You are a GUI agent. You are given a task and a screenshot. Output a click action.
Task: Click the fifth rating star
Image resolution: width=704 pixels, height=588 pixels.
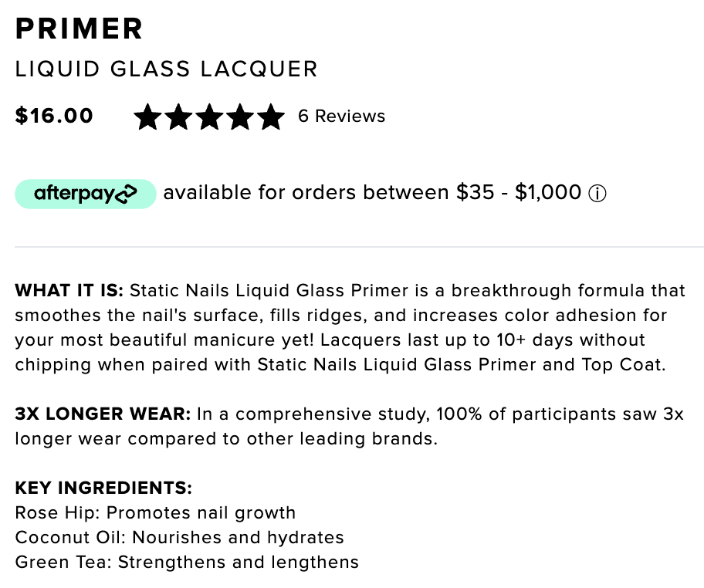click(x=271, y=117)
